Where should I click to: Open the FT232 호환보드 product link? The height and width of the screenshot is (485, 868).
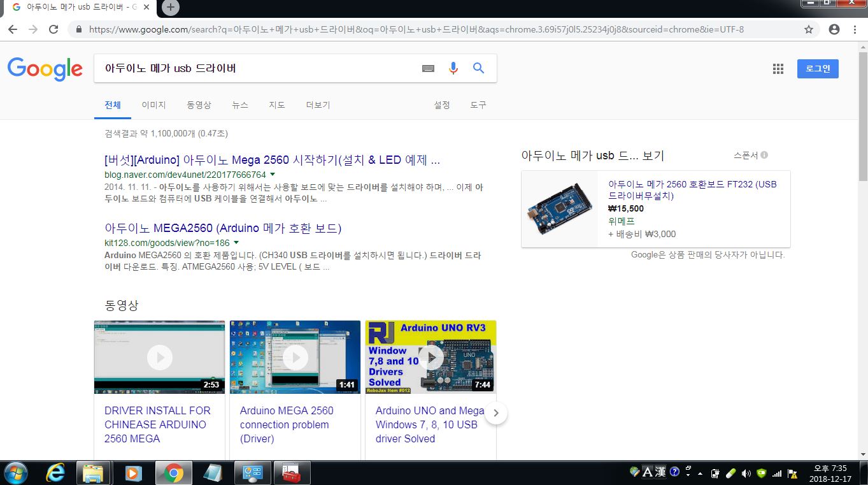(692, 190)
